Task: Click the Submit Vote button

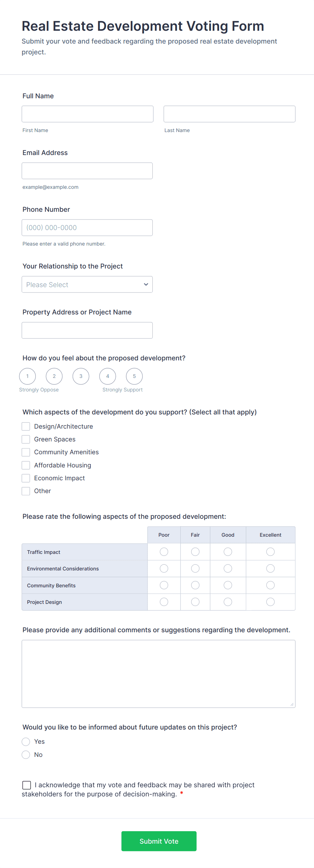Action: coord(159,841)
